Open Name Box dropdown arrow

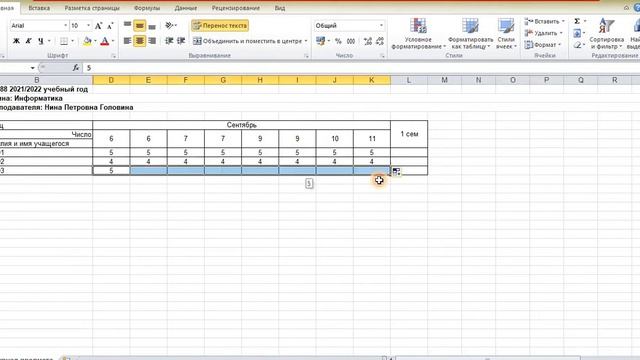click(32, 68)
